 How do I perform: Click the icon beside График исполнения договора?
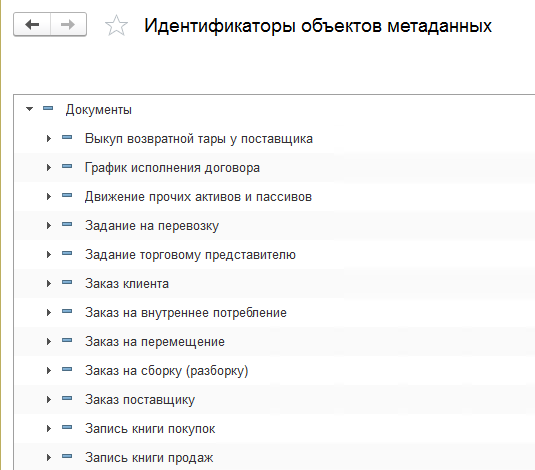(x=67, y=166)
